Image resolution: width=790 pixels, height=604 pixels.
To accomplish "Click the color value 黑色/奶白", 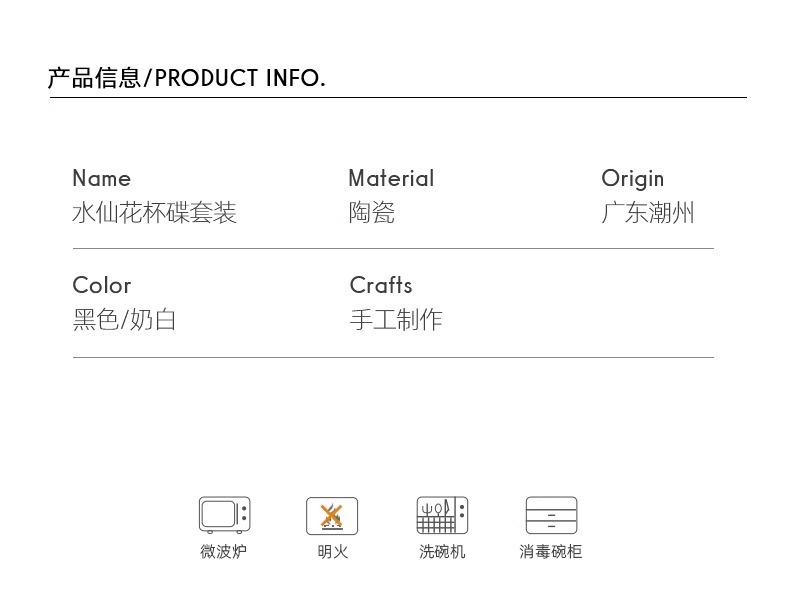I will tap(124, 320).
